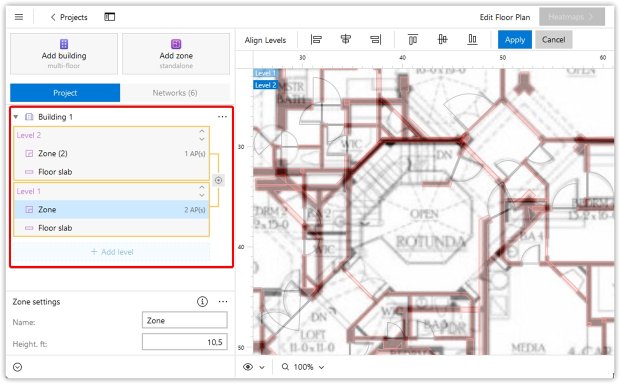Screen dimensions: 620x384
Task: Open Zone settings more options
Action: [223, 302]
